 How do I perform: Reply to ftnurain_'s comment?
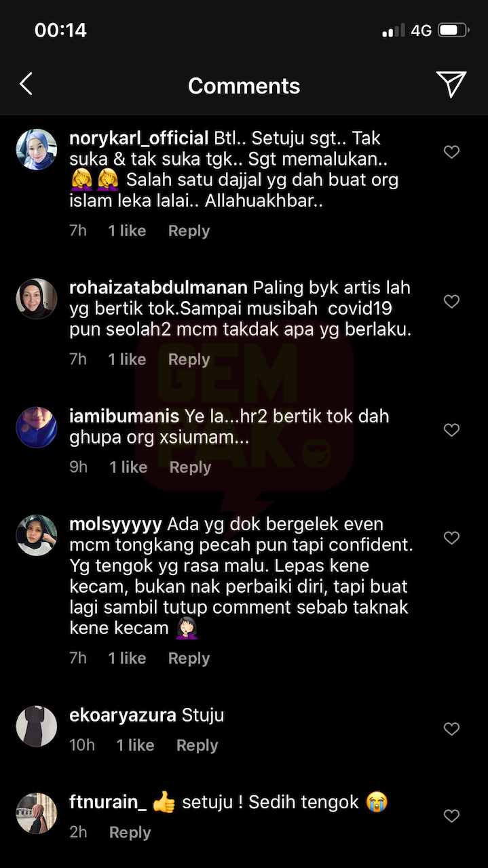pyautogui.click(x=130, y=832)
